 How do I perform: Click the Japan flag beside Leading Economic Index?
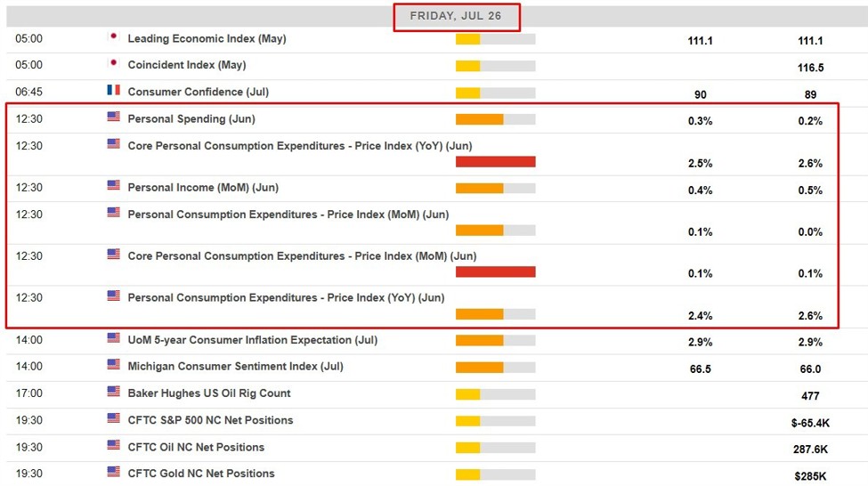click(113, 37)
